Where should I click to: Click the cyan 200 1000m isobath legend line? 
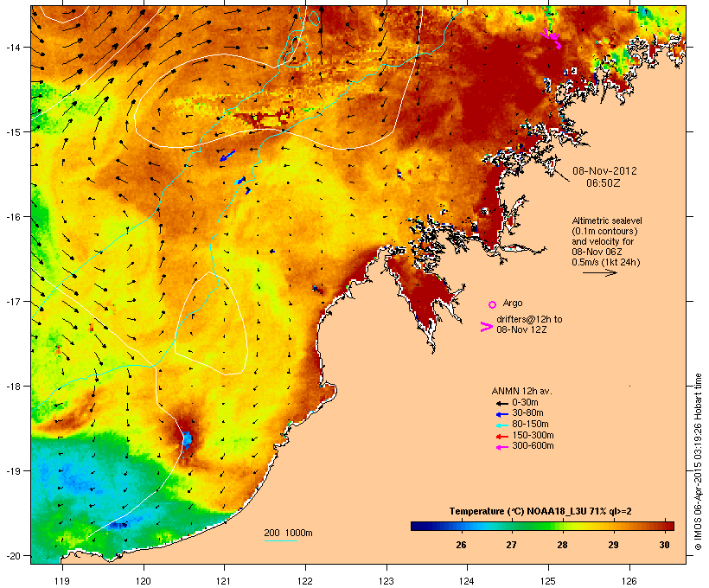[x=281, y=540]
